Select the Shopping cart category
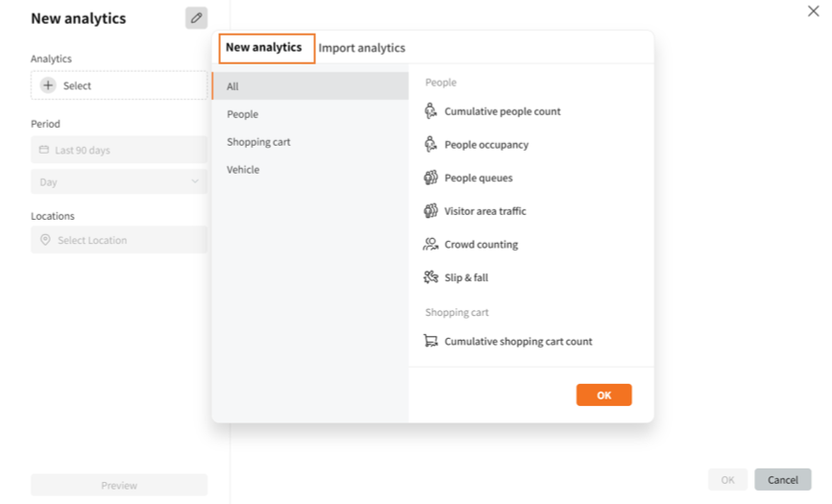832x504 pixels. click(258, 142)
